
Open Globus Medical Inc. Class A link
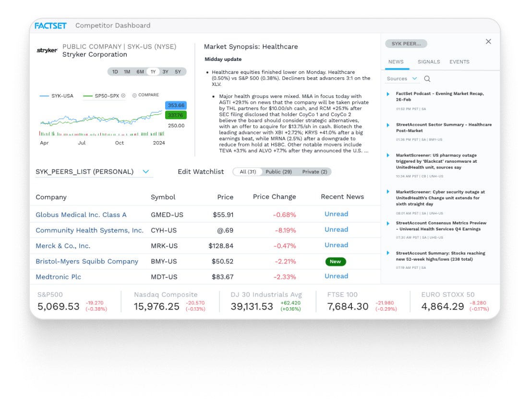(x=81, y=215)
